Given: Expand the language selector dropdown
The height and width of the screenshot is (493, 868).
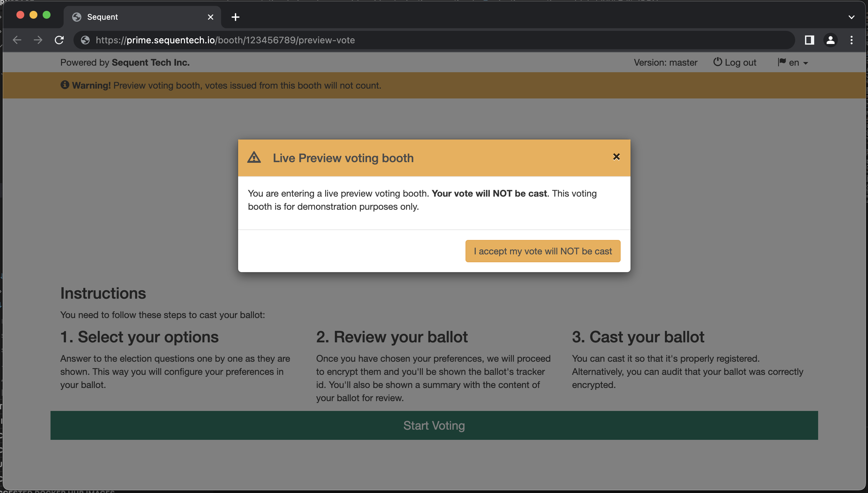Looking at the screenshot, I should pyautogui.click(x=793, y=62).
